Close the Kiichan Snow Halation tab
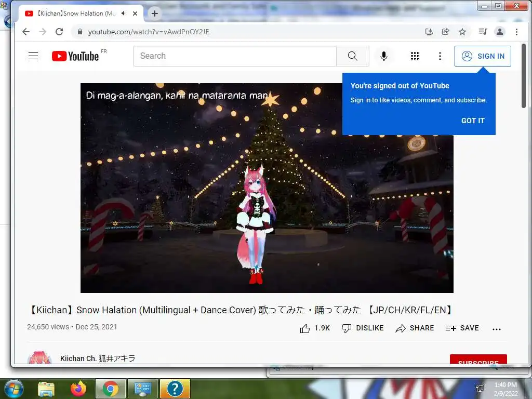 [135, 14]
